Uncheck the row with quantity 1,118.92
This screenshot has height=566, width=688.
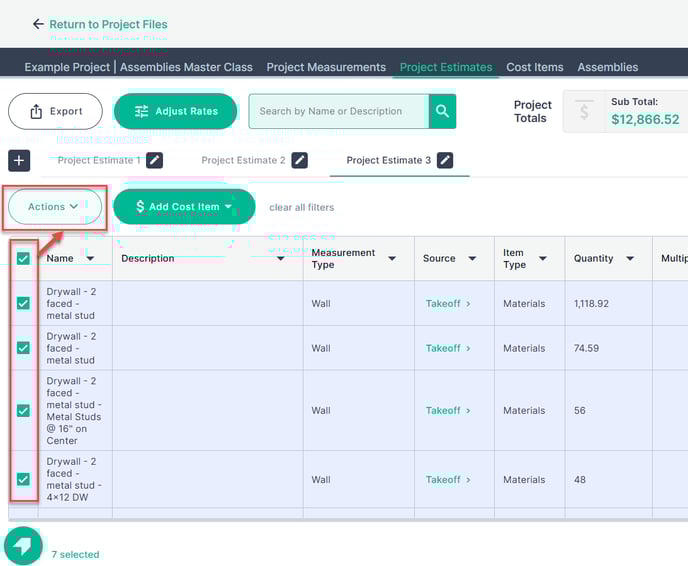point(23,303)
